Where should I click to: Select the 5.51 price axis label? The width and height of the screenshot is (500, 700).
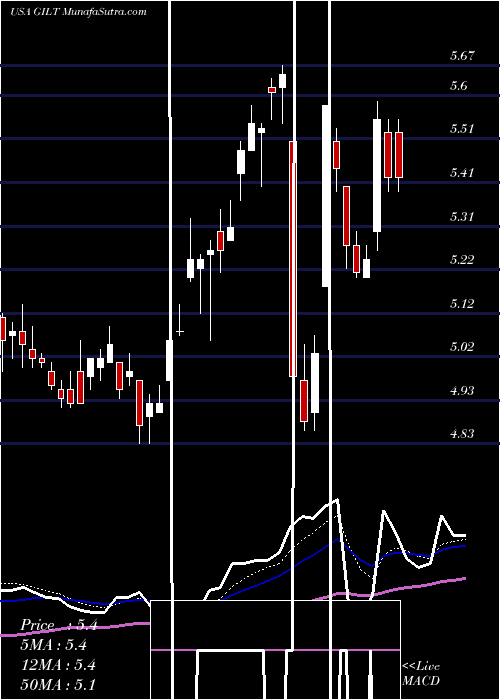(x=461, y=129)
